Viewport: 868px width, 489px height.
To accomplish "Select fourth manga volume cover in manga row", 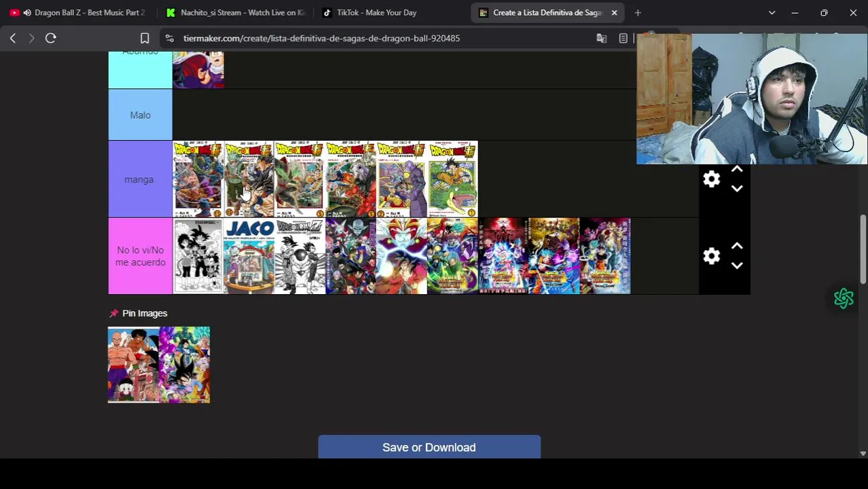I will 350,179.
